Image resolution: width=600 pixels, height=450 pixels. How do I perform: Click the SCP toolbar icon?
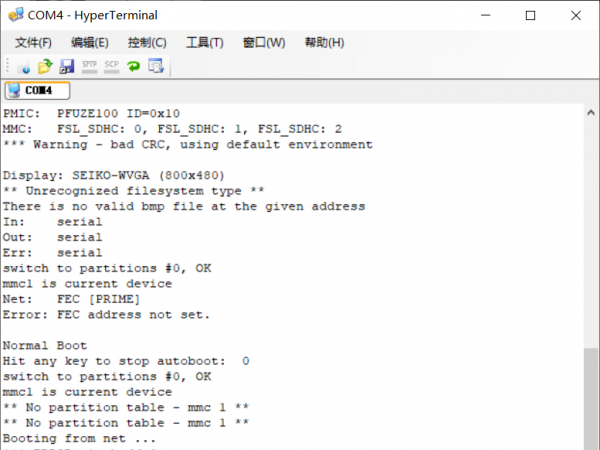tap(111, 67)
